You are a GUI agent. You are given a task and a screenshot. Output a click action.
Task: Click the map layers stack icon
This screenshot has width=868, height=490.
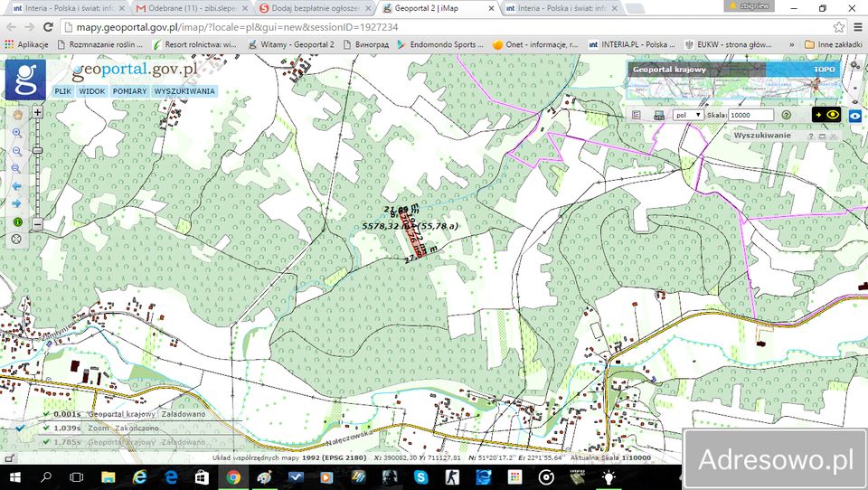point(659,115)
